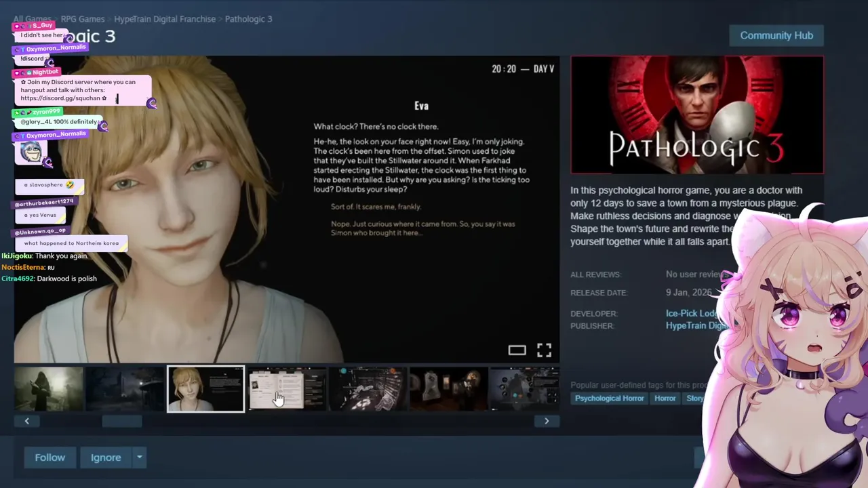Image resolution: width=868 pixels, height=488 pixels.
Task: Open the Pathologic 3 header capsule image
Action: coord(697,115)
